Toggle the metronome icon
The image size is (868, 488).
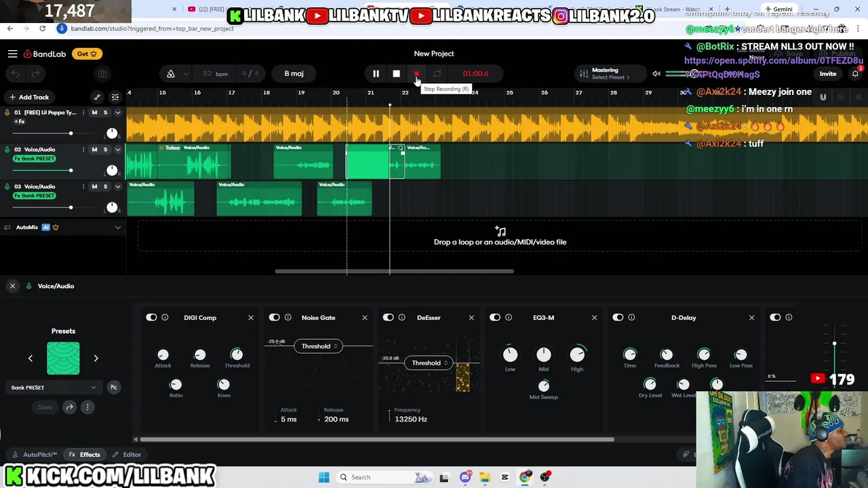[171, 73]
